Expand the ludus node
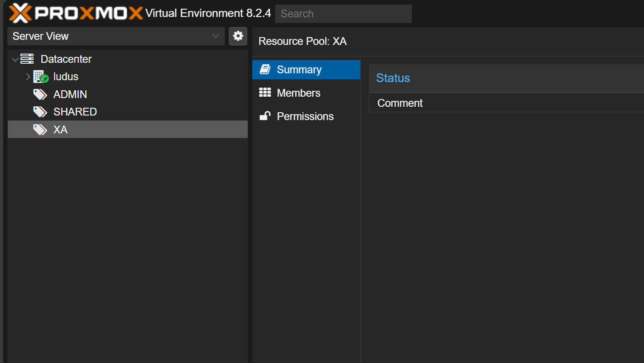This screenshot has height=363, width=644. [28, 77]
